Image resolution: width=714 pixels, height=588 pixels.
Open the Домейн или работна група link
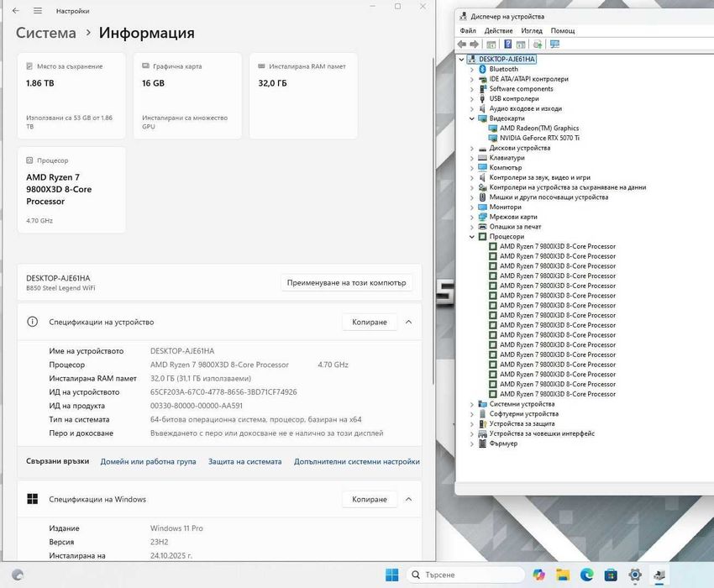pos(148,461)
